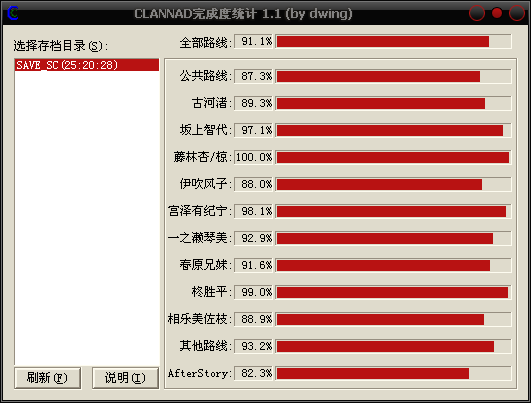Click the 古河渚 route label
This screenshot has width=531, height=403.
pyautogui.click(x=212, y=103)
